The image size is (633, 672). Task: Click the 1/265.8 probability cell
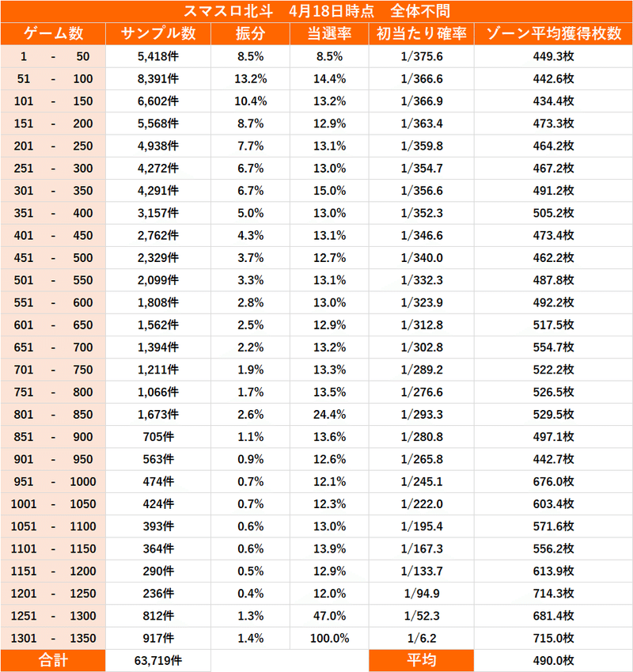pyautogui.click(x=422, y=459)
